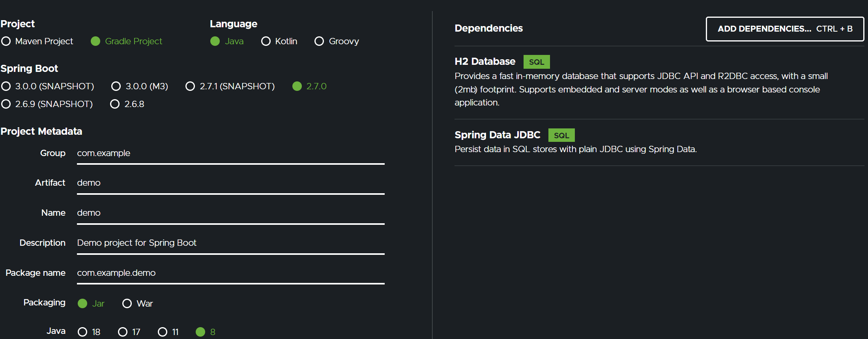This screenshot has height=339, width=868.
Task: Pick Java version 17
Action: pos(129,332)
